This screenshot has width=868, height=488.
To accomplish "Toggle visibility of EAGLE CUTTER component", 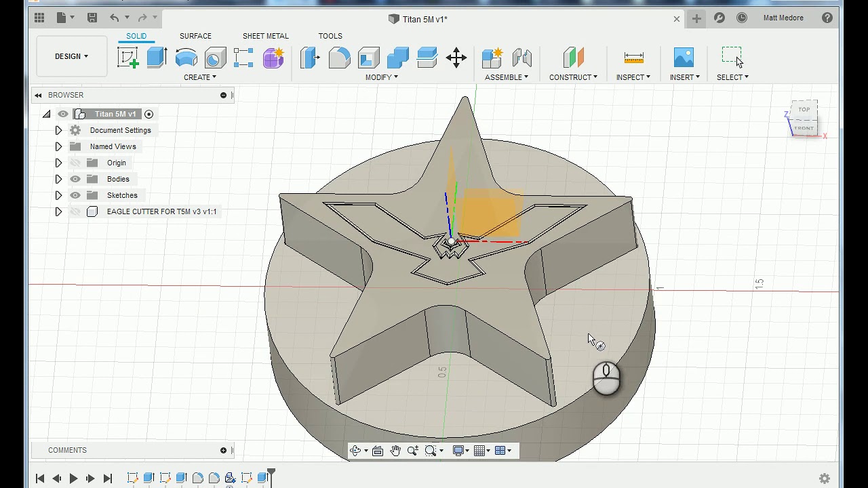I will (75, 211).
